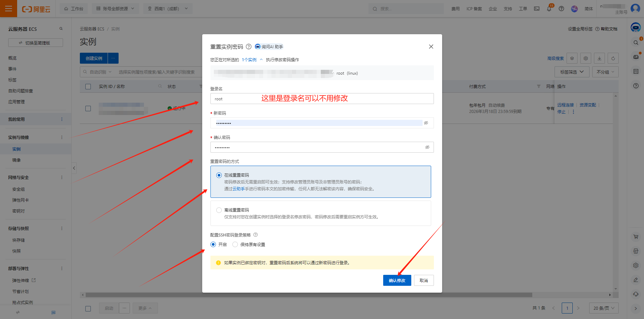This screenshot has width=644, height=319.
Task: Open the 不分组 grouping dropdown
Action: [x=605, y=72]
